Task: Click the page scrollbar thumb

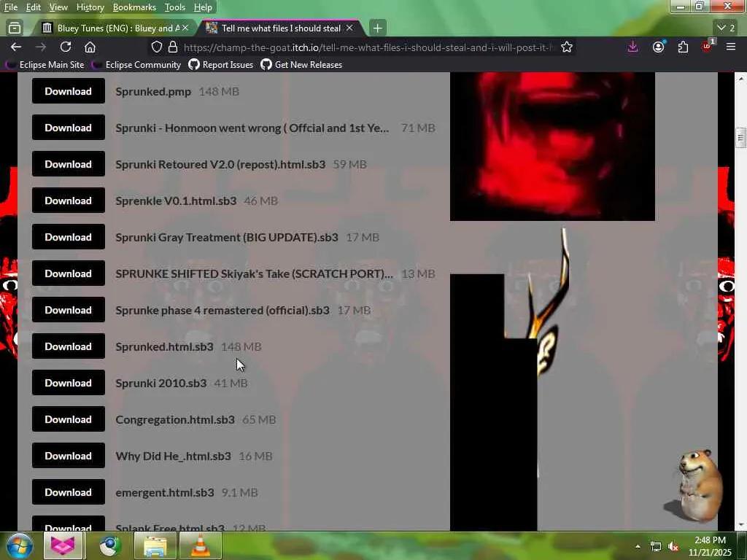Action: [x=740, y=138]
